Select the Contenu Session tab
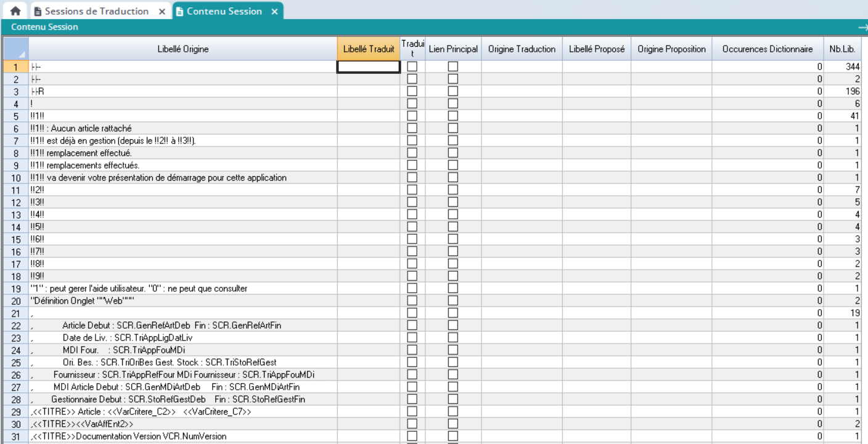 224,11
